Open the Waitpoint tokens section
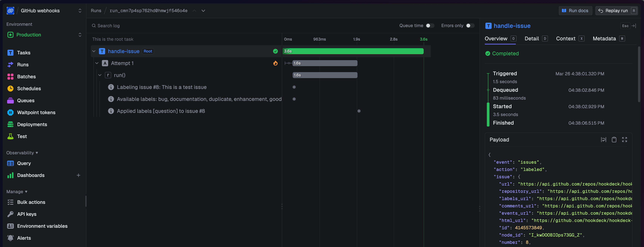644x247 pixels. click(36, 112)
